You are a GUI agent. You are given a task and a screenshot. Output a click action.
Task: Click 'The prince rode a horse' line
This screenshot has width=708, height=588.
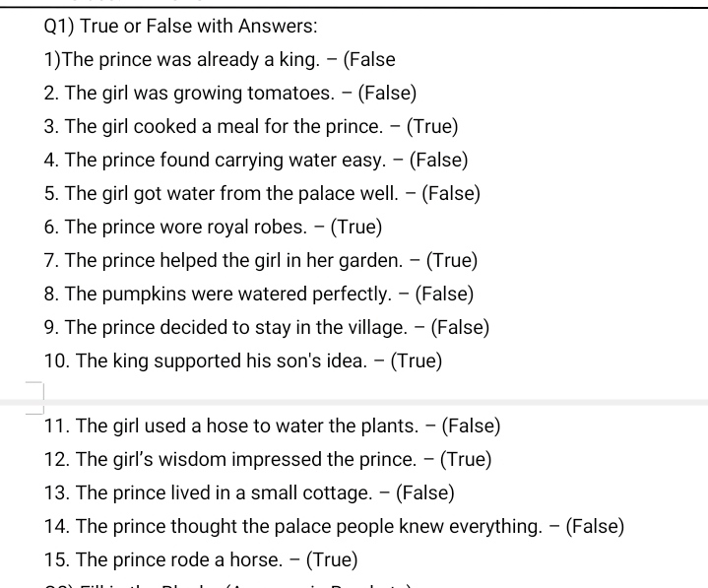point(201,560)
